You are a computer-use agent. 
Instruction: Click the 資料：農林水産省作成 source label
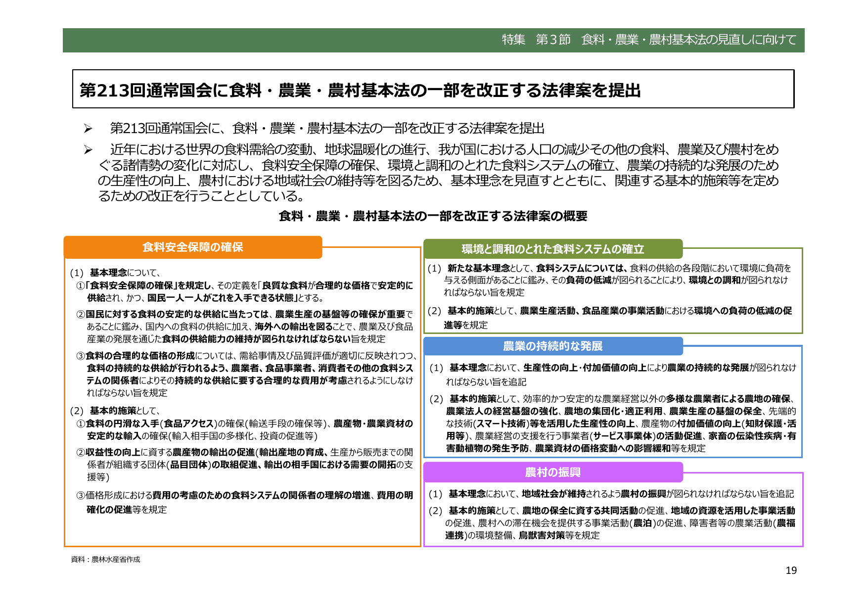[105, 560]
